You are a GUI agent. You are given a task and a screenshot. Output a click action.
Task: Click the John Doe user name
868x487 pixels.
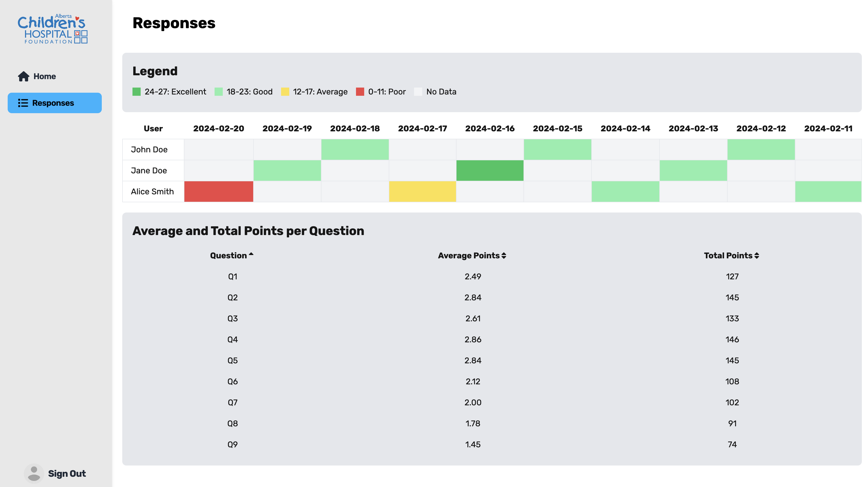point(149,150)
